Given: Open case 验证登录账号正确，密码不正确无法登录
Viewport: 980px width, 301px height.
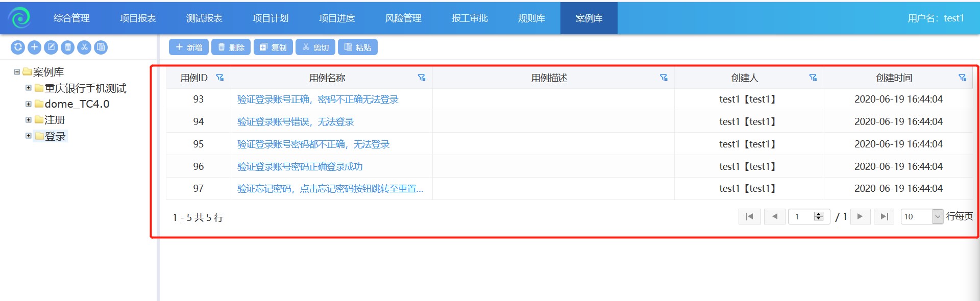Looking at the screenshot, I should 318,99.
